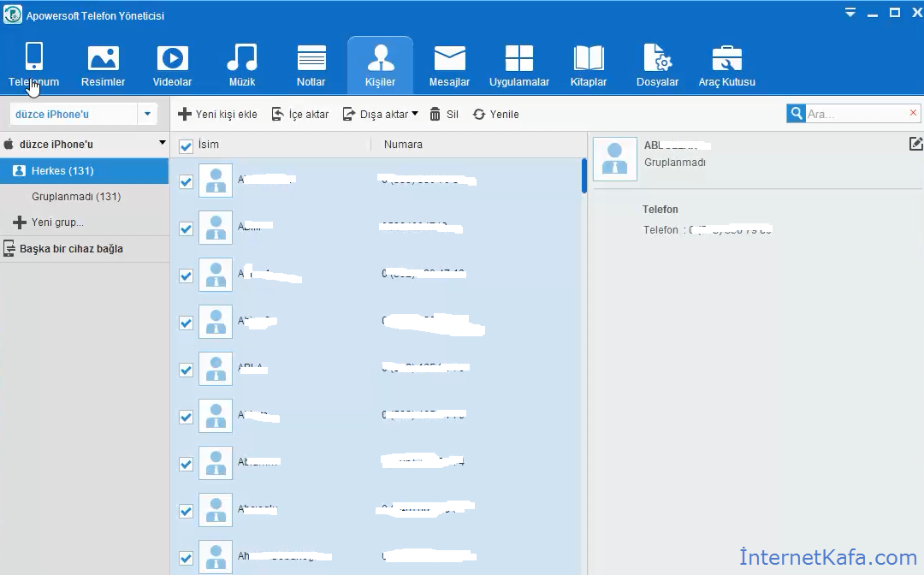Click Yeni kişi ekle to add contact
Image resolution: width=924 pixels, height=575 pixels.
coord(217,115)
